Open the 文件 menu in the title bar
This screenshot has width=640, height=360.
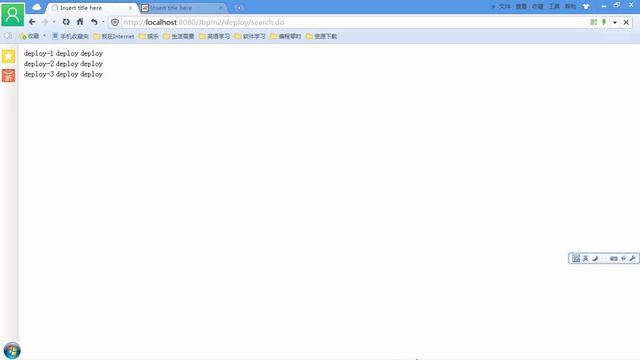[x=504, y=7]
